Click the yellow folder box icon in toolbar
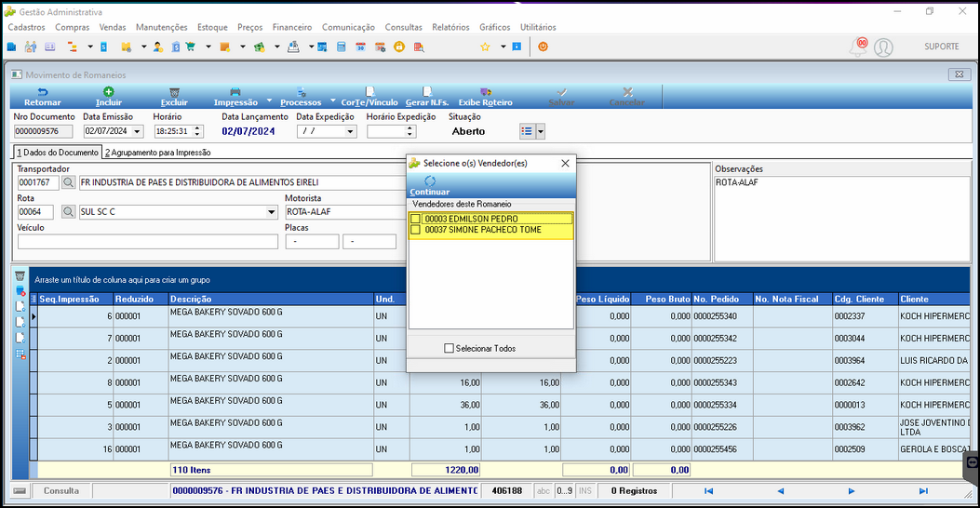 pyautogui.click(x=127, y=47)
